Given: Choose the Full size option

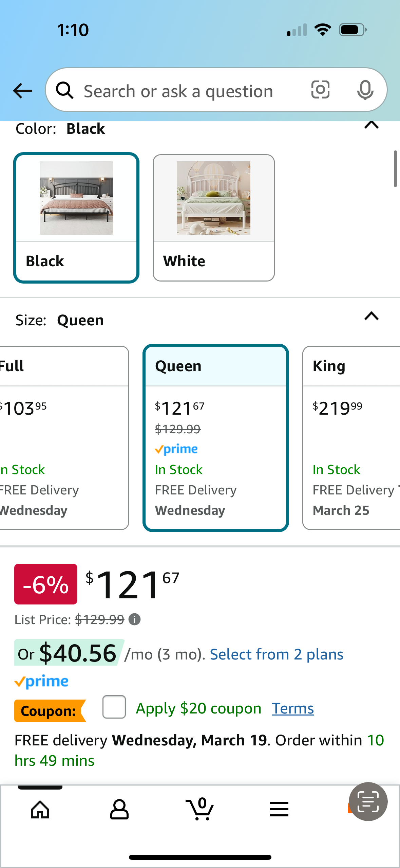Looking at the screenshot, I should pyautogui.click(x=64, y=438).
